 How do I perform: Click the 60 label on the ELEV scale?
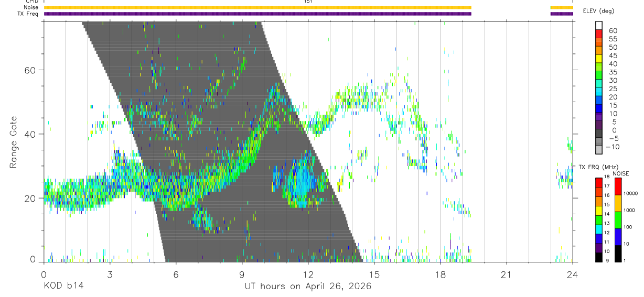pos(613,30)
